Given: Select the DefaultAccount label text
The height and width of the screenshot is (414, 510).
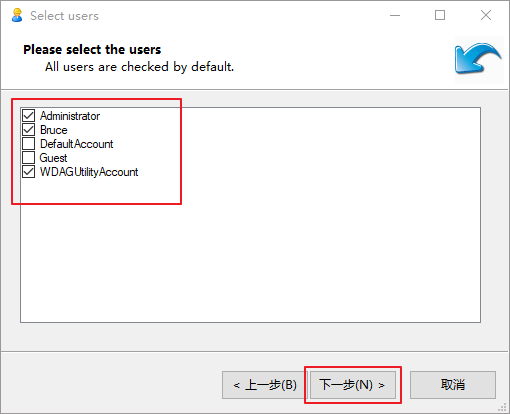Looking at the screenshot, I should pyautogui.click(x=77, y=144).
